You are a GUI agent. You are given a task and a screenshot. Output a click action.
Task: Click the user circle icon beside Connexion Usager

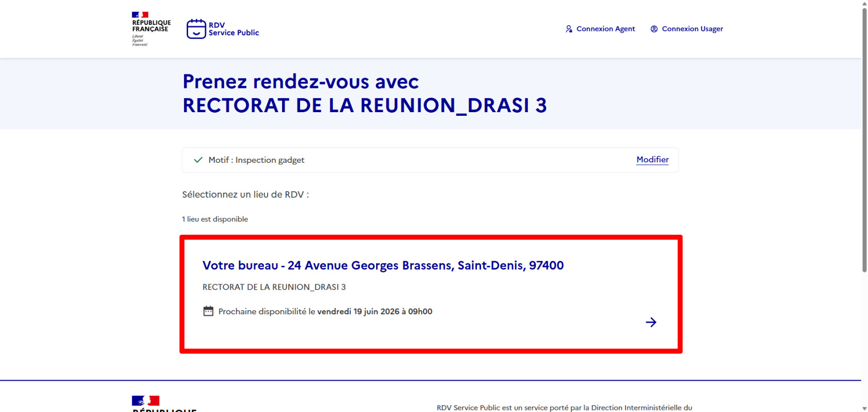coord(654,29)
